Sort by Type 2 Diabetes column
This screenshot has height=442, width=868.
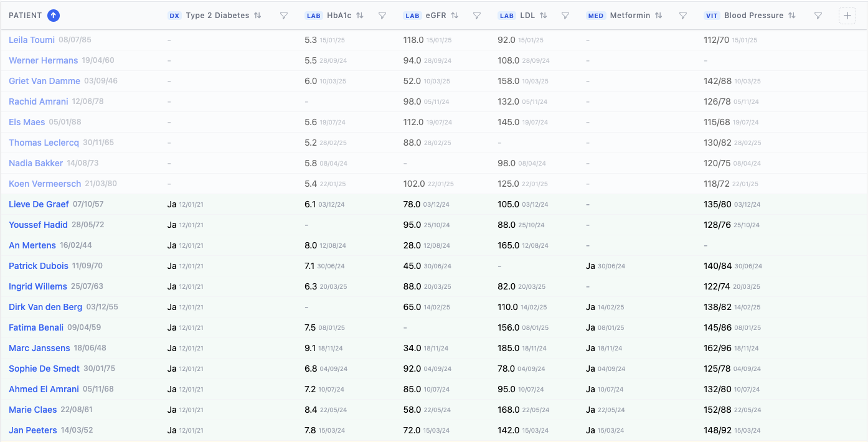258,16
